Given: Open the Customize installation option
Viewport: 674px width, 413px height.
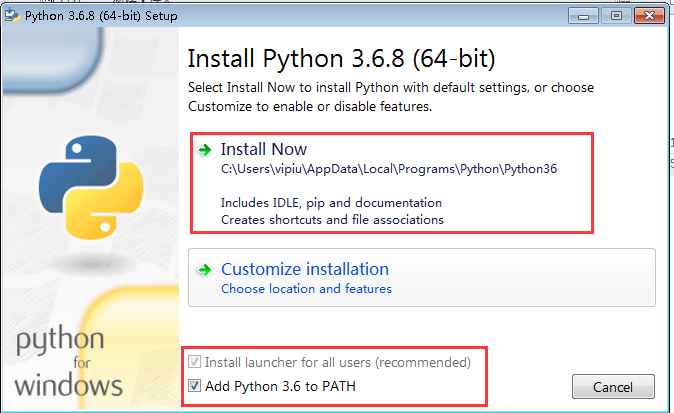Looking at the screenshot, I should tap(304, 269).
